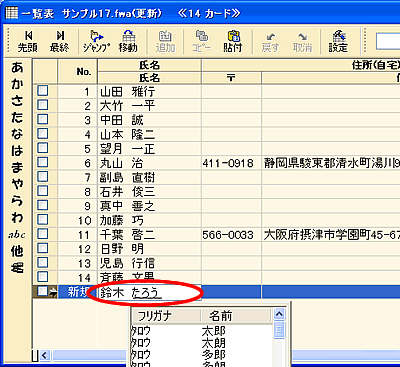Select the さ index tab
400x367 pixels.
(17, 101)
